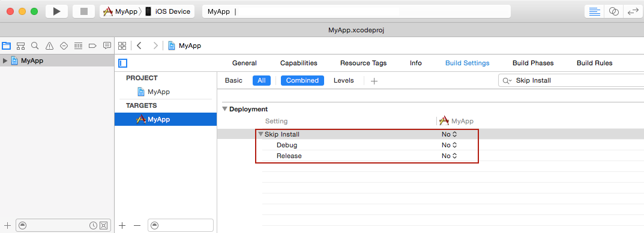Click the navigator filter field
644x233 pixels.
pos(62,225)
